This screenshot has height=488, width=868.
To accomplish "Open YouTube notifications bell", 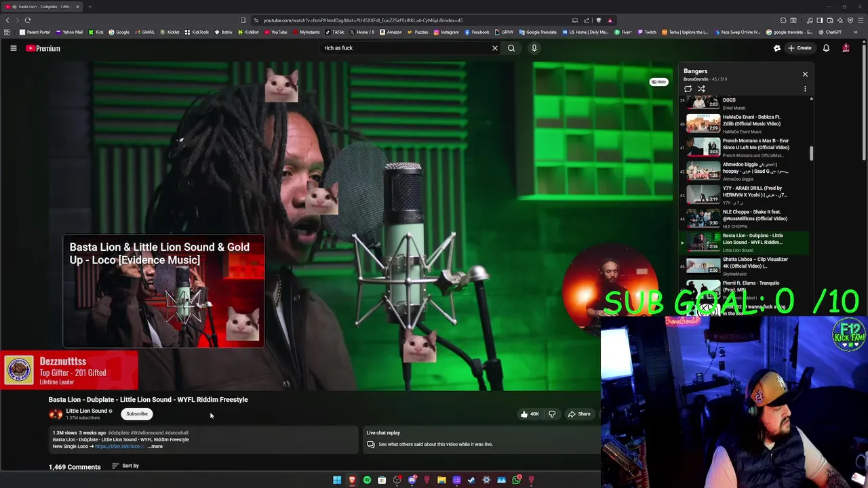I will [826, 48].
